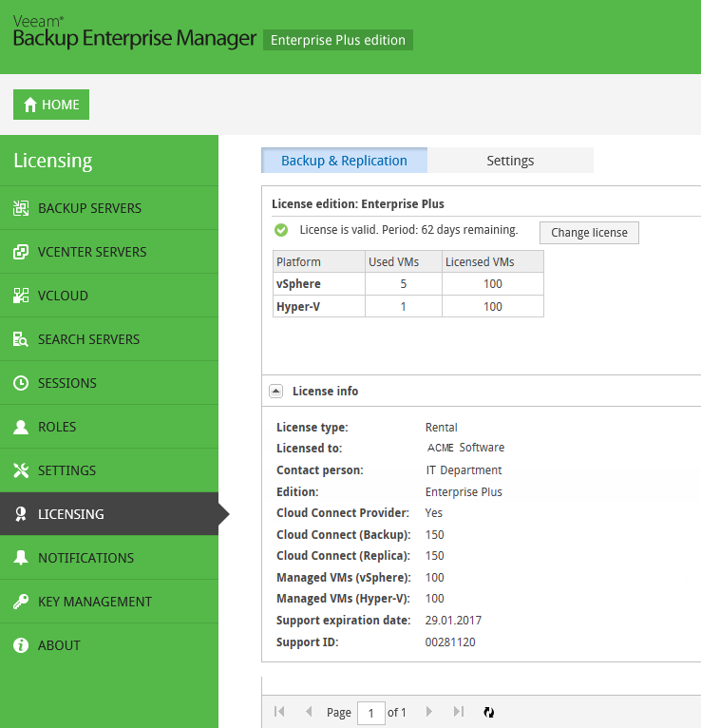This screenshot has width=701, height=728.
Task: Click the Change license button
Action: click(589, 233)
